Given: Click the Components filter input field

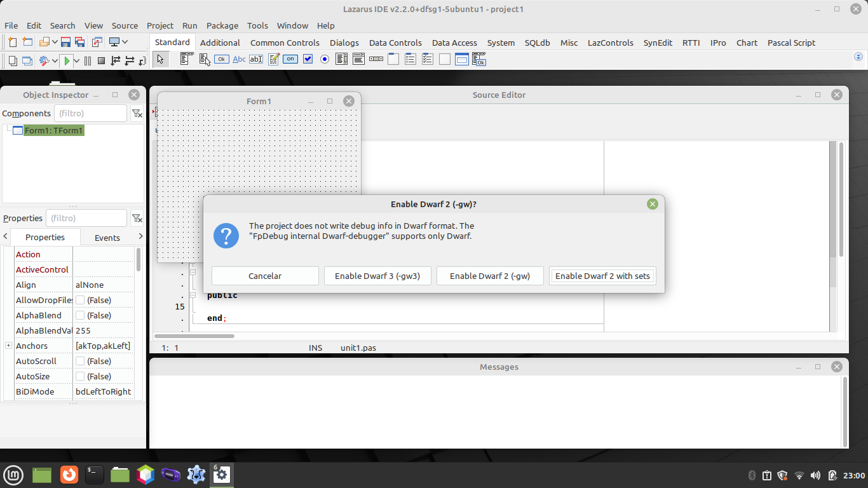Looking at the screenshot, I should coord(90,113).
